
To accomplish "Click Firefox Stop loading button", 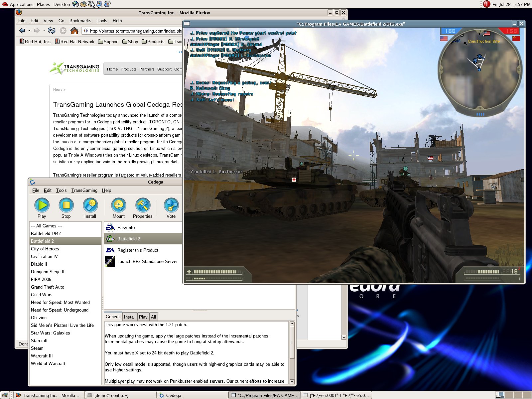I will click(63, 31).
